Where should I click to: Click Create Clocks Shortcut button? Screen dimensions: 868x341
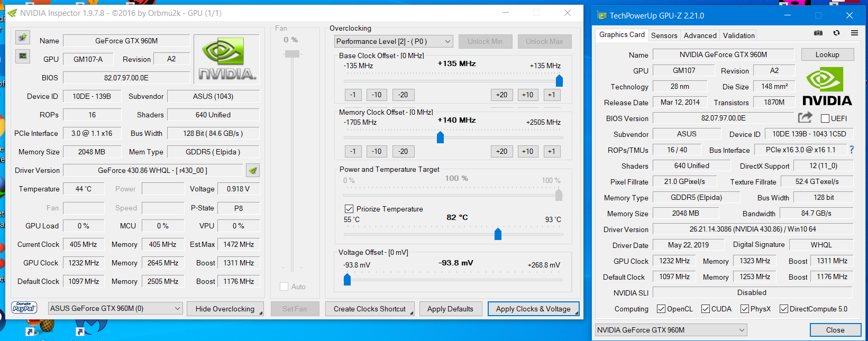370,309
